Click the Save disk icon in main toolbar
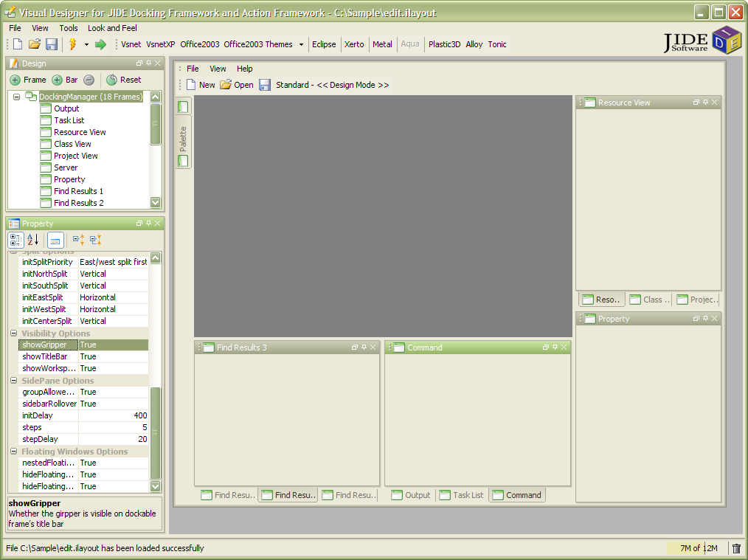 pyautogui.click(x=52, y=44)
